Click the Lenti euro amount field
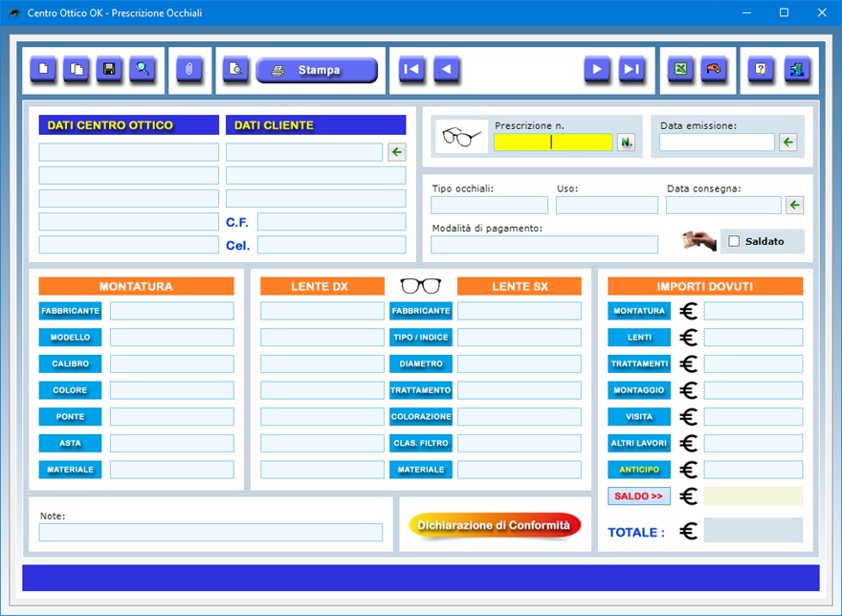This screenshot has width=842, height=616. pos(753,338)
